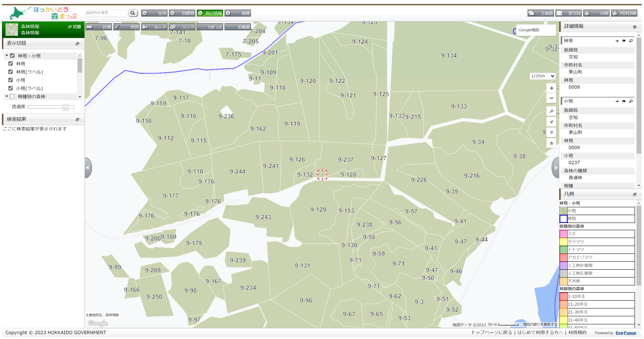This screenshot has width=644, height=339.
Task: Collapse the right panel with the arrow handle
Action: pyautogui.click(x=556, y=168)
